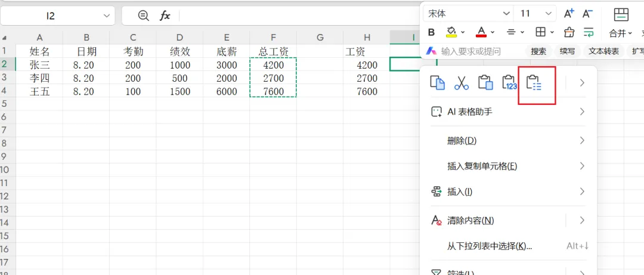Image resolution: width=644 pixels, height=275 pixels.
Task: Select cell 王五
Action: coord(39,91)
